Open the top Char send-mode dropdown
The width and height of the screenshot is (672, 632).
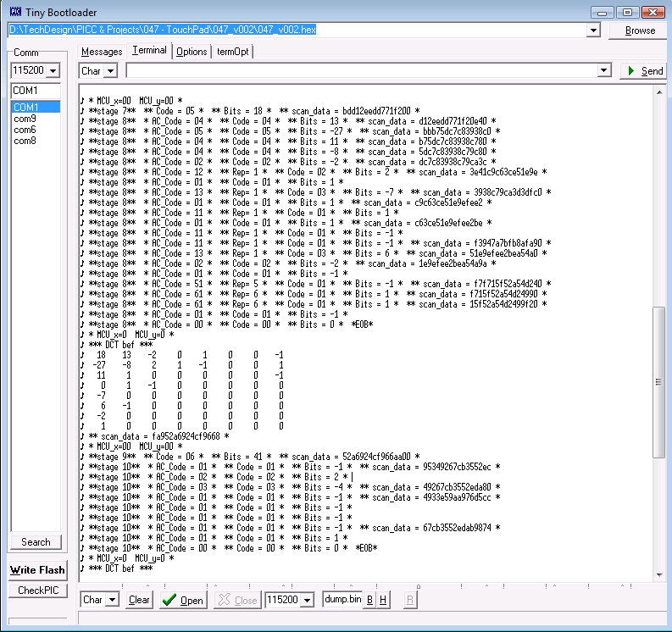click(x=110, y=70)
